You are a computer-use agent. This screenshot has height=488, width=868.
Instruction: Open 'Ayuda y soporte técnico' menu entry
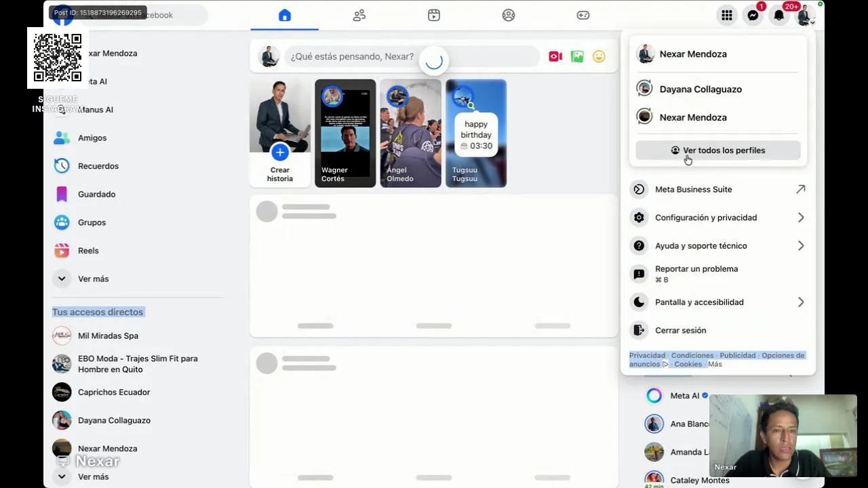coord(718,246)
